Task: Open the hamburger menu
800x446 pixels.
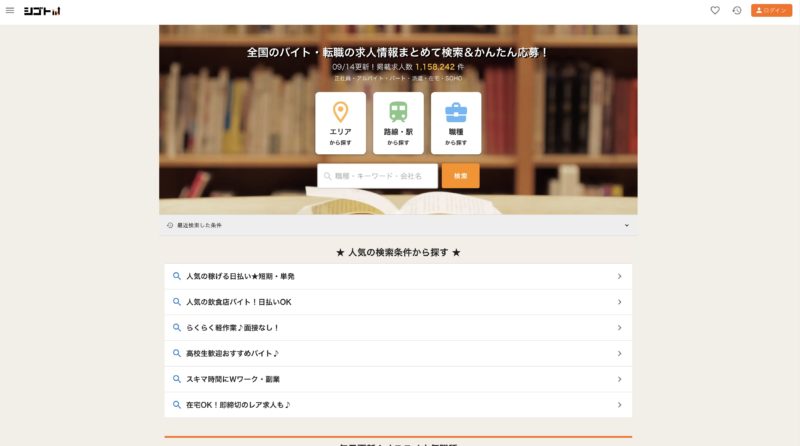Action: [x=10, y=10]
